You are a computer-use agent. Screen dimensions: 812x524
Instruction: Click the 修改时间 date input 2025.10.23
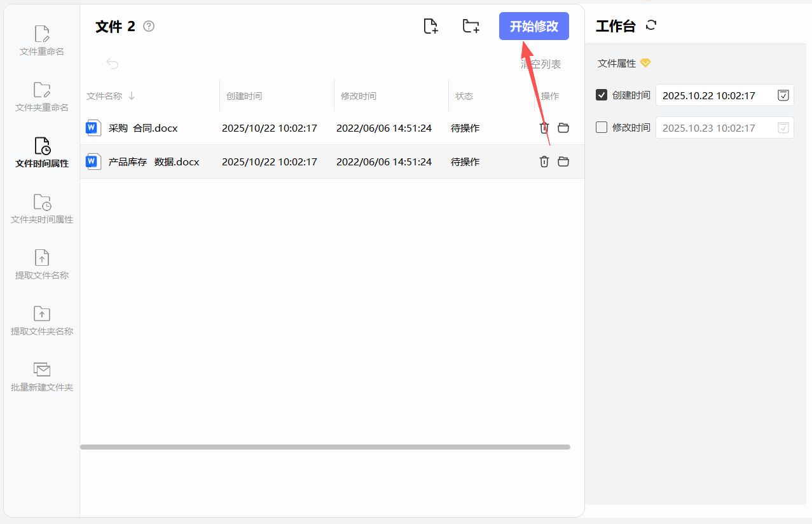pyautogui.click(x=725, y=128)
